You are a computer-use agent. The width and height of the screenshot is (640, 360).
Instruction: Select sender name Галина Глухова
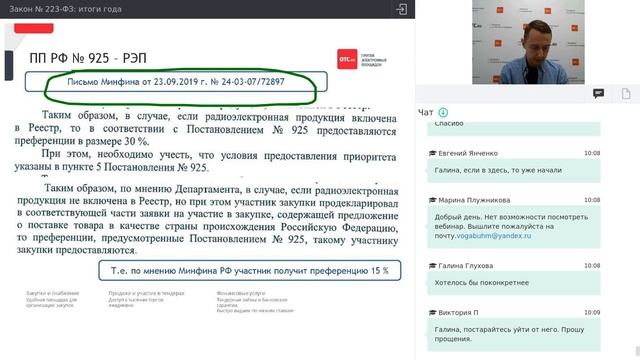[465, 266]
